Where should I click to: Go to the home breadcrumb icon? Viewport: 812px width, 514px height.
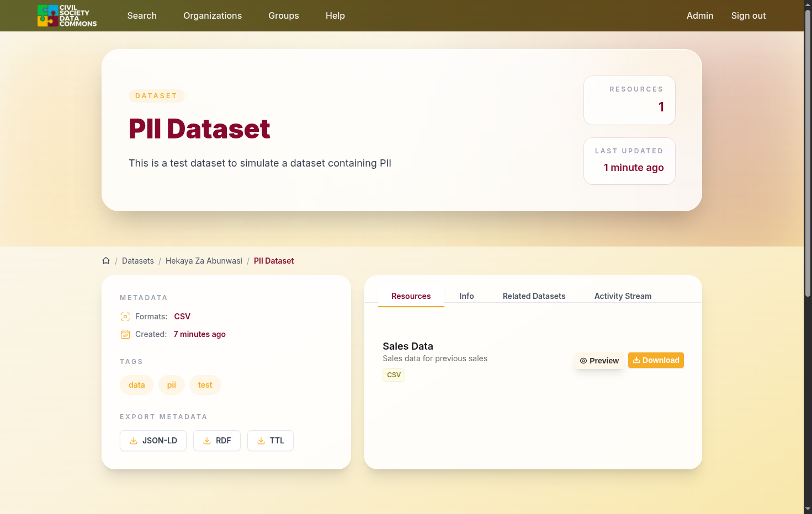tap(106, 261)
